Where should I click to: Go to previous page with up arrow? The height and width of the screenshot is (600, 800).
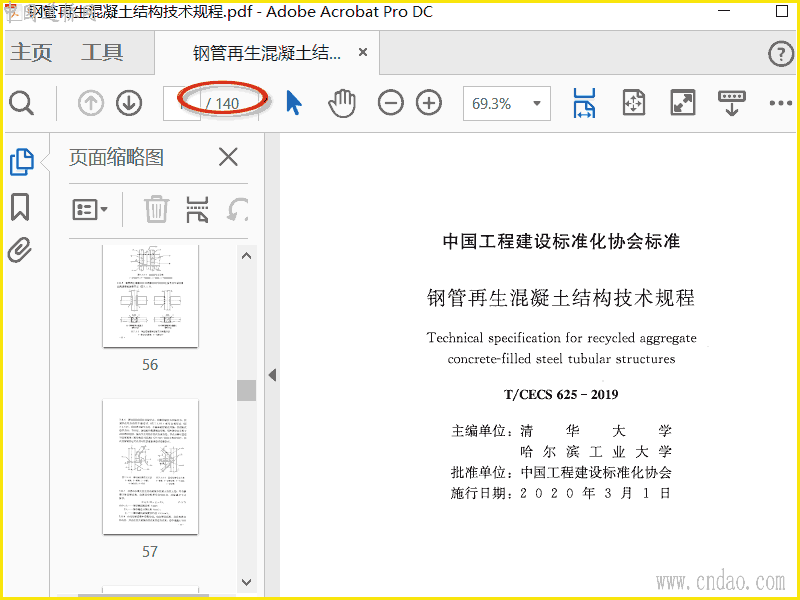[x=91, y=103]
